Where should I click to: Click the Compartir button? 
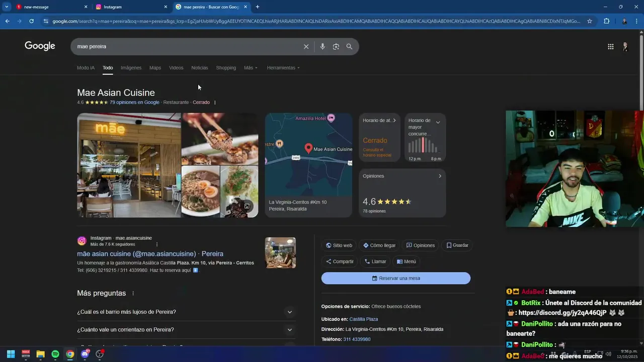[340, 261]
